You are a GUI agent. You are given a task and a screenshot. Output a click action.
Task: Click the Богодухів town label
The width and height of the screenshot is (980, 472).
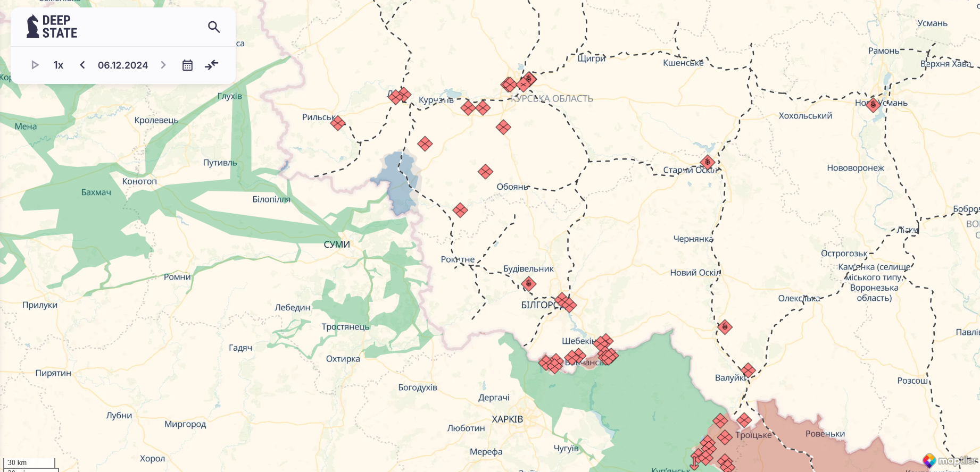(418, 387)
